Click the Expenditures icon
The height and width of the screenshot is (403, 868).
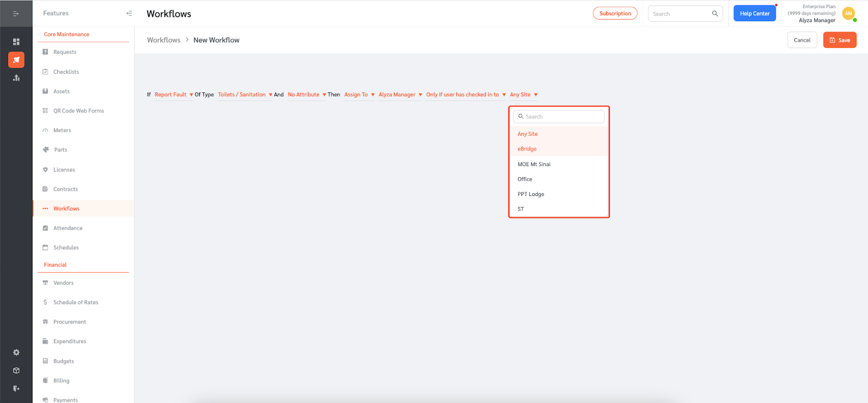pos(46,342)
